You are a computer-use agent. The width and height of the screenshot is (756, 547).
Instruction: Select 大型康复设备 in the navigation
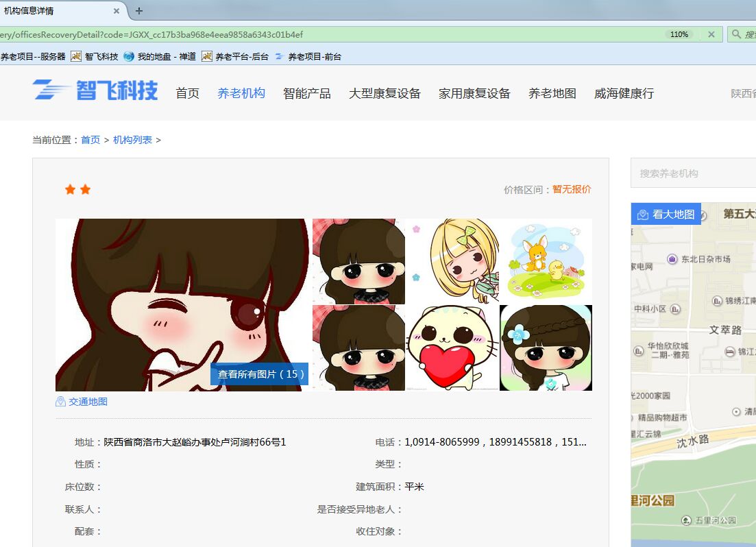point(385,93)
